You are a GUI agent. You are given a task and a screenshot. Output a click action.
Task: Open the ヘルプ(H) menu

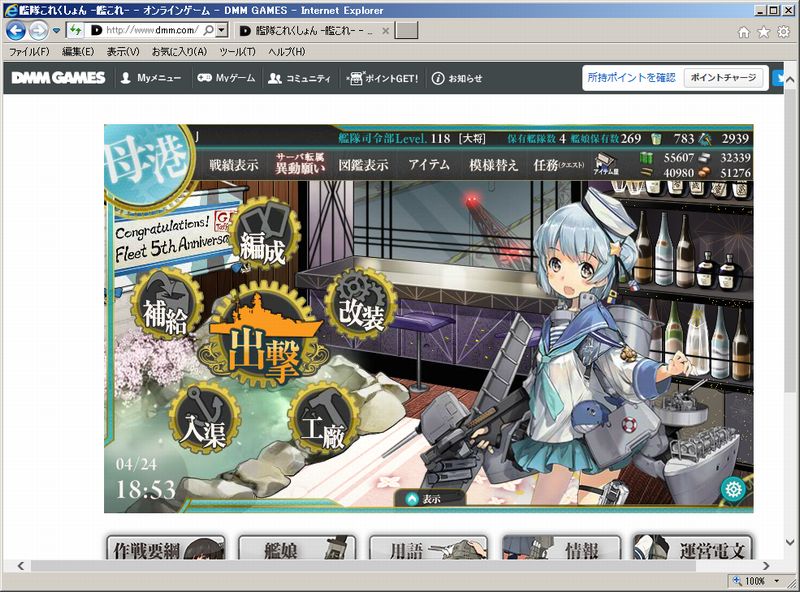[x=287, y=52]
